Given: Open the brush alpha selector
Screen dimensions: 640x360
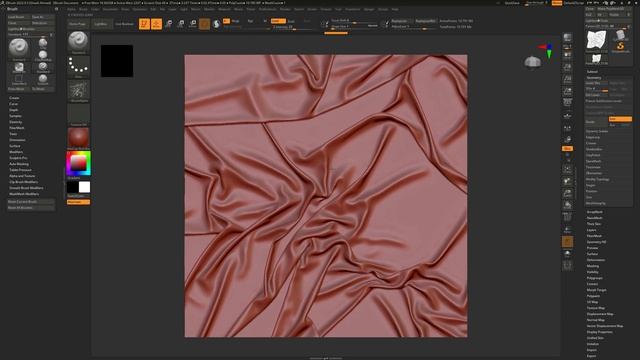Looking at the screenshot, I should 78,90.
